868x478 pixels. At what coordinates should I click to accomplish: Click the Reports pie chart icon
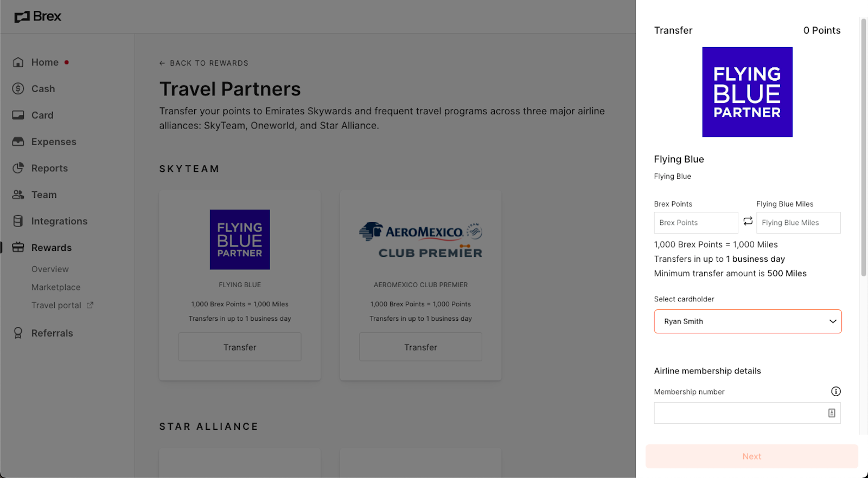coord(18,168)
